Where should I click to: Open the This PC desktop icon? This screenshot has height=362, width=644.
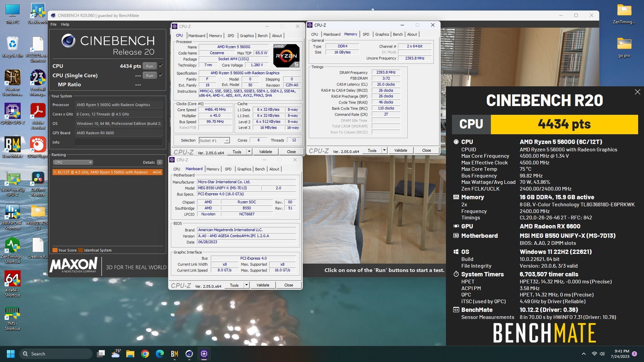pos(12,14)
